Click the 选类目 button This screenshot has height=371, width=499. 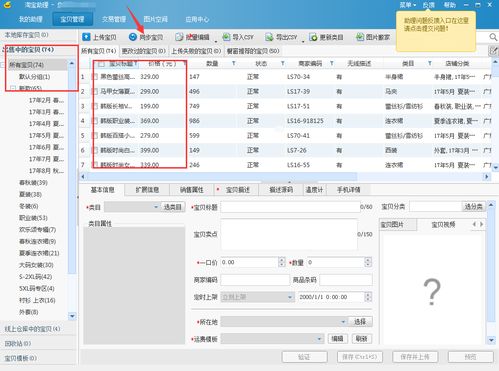tap(173, 207)
